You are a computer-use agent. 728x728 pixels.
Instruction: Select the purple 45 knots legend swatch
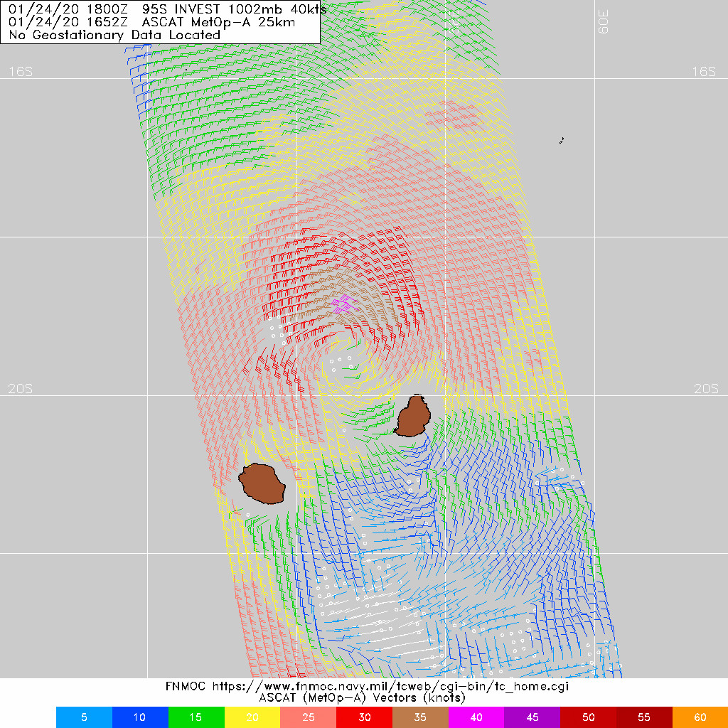pos(532,717)
